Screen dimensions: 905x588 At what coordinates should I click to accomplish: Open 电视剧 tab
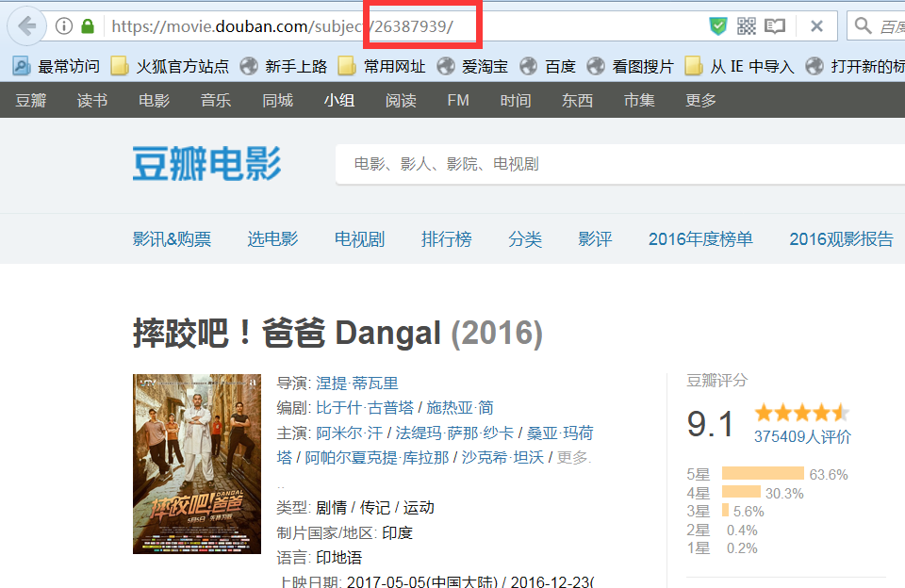tap(359, 239)
